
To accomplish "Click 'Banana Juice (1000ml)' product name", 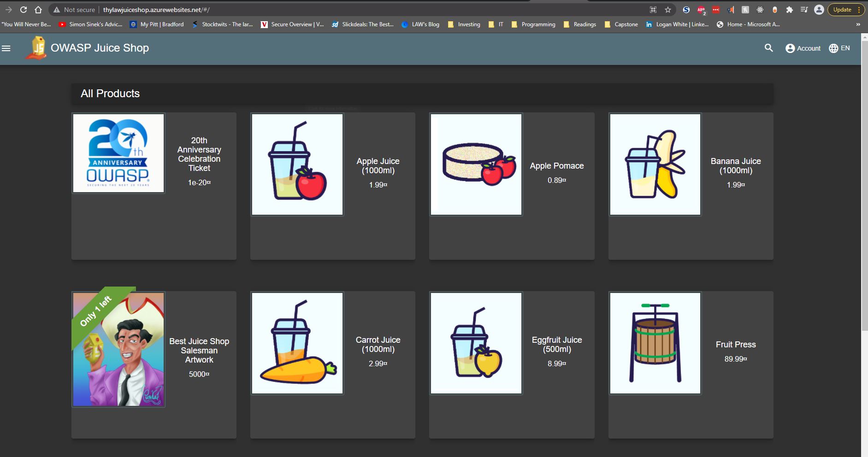I will (x=736, y=166).
